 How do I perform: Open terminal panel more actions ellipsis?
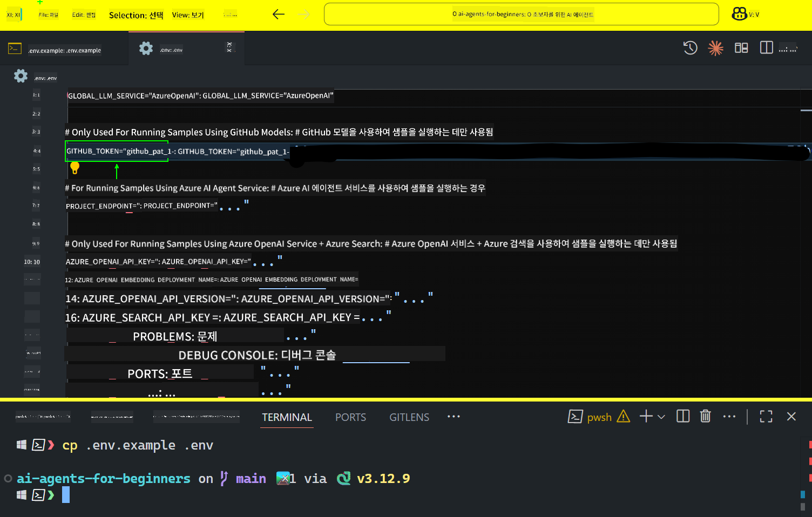tap(729, 417)
